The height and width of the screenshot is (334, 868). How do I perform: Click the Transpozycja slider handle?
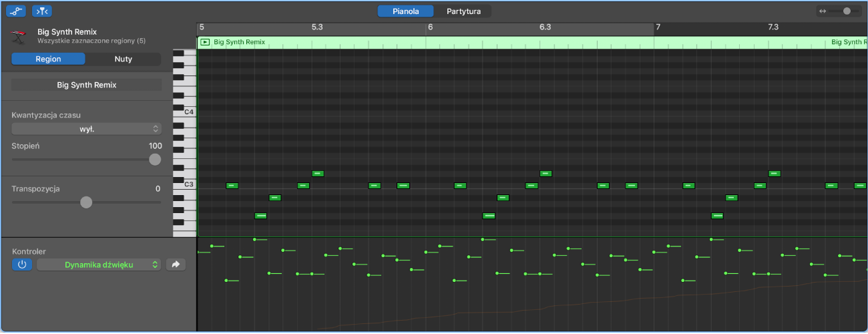(x=86, y=202)
